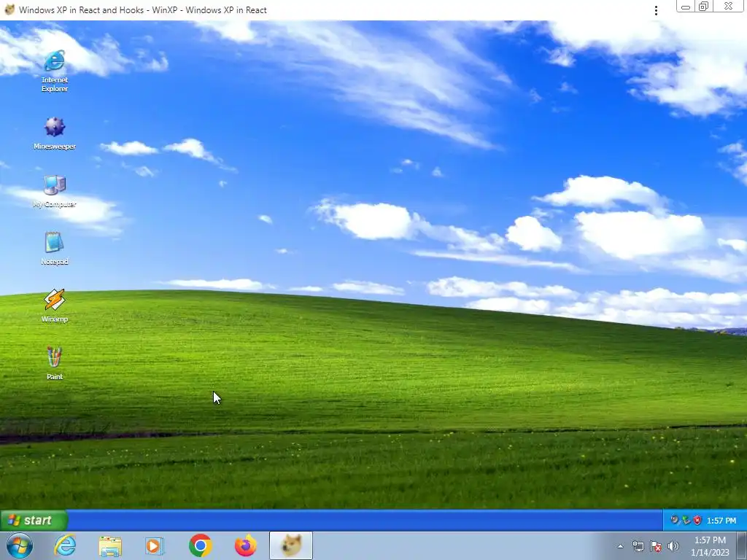This screenshot has width=747, height=560.
Task: Click the XP tray red security shield
Action: (x=697, y=521)
